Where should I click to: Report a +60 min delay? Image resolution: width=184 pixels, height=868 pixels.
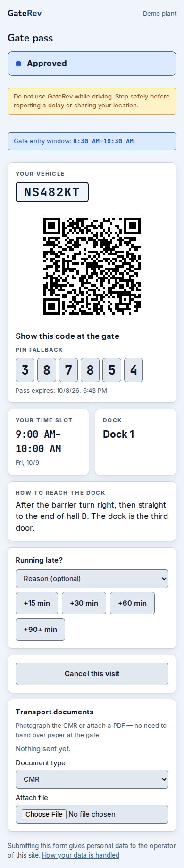pos(132,603)
